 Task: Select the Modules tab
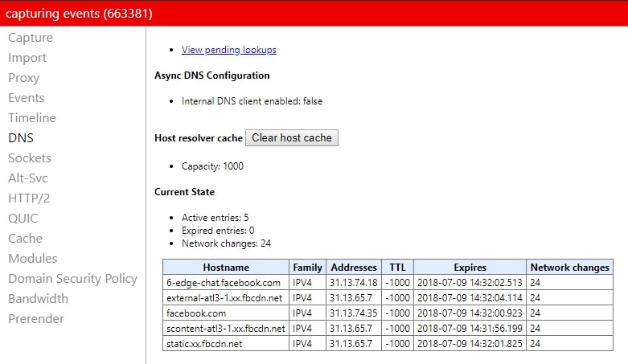tap(33, 258)
